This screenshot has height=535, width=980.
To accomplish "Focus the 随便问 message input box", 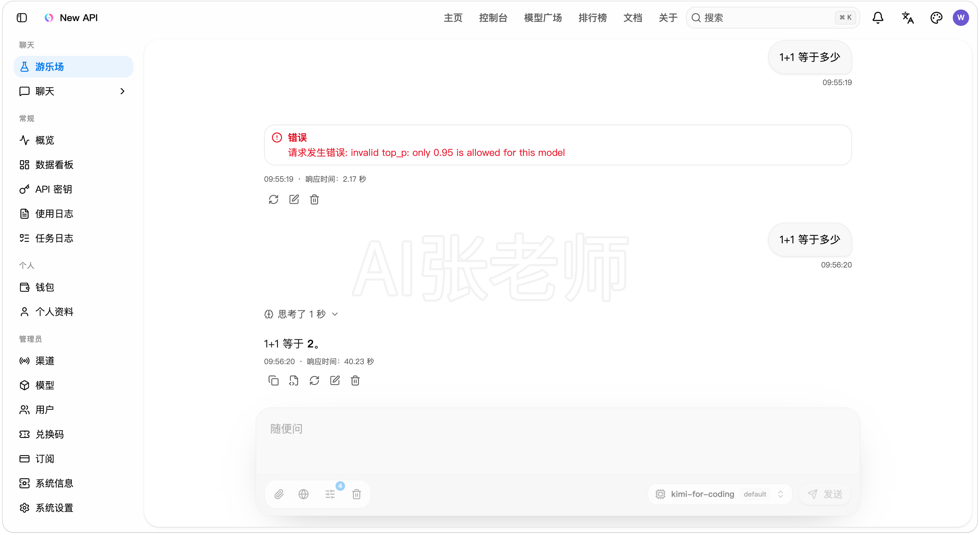I will click(558, 441).
